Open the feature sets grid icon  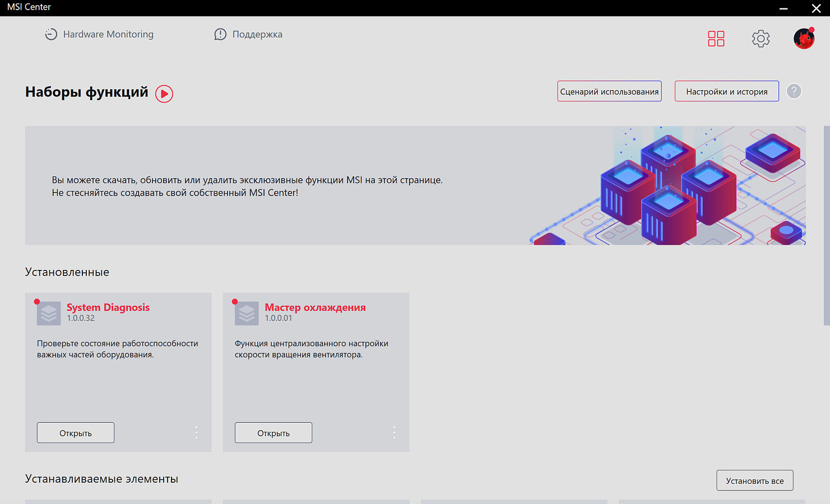[716, 39]
